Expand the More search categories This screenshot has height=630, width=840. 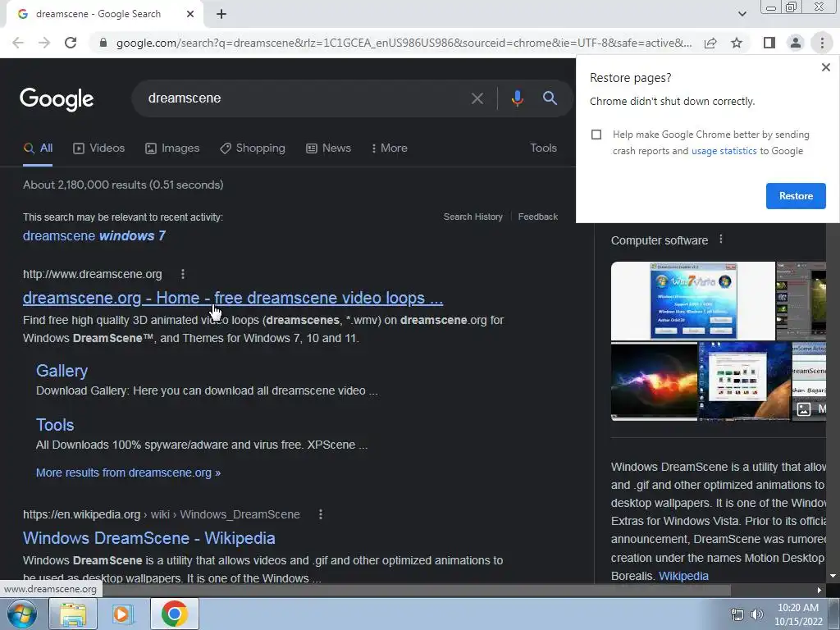coord(390,148)
